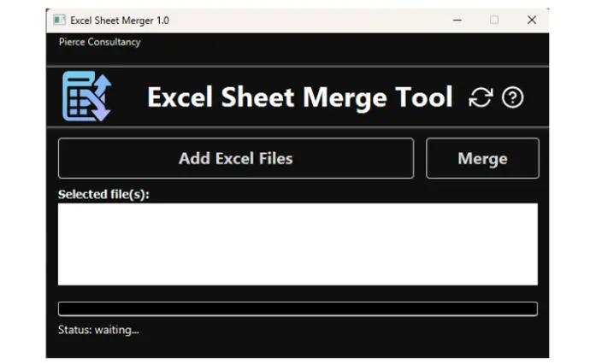Click the blue spreadsheet merge logo
Image resolution: width=590 pixels, height=364 pixels.
click(87, 97)
